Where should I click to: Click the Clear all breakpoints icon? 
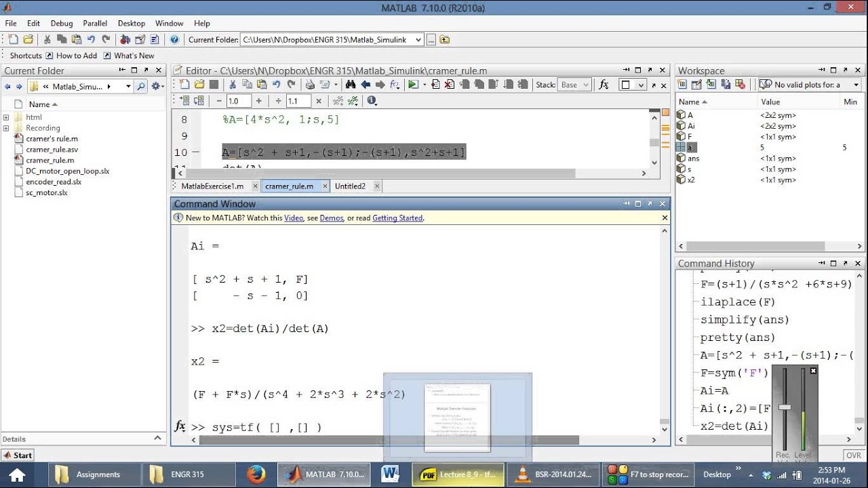(450, 85)
